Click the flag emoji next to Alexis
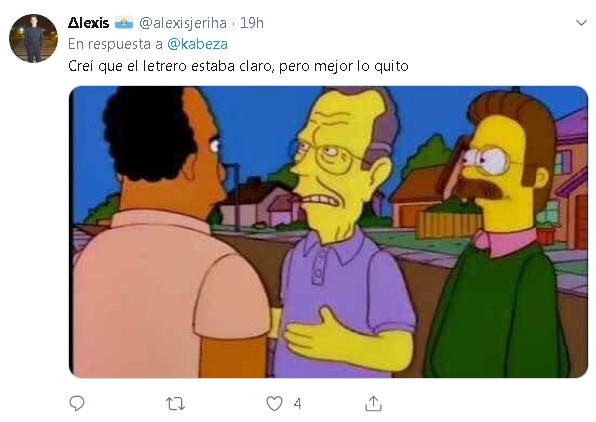The height and width of the screenshot is (422, 596). pyautogui.click(x=124, y=23)
